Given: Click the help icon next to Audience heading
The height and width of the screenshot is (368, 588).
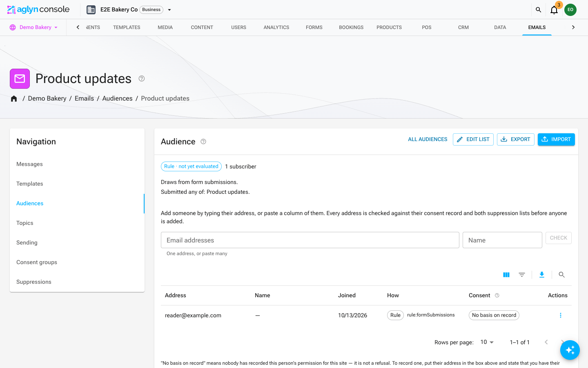Looking at the screenshot, I should pos(203,141).
